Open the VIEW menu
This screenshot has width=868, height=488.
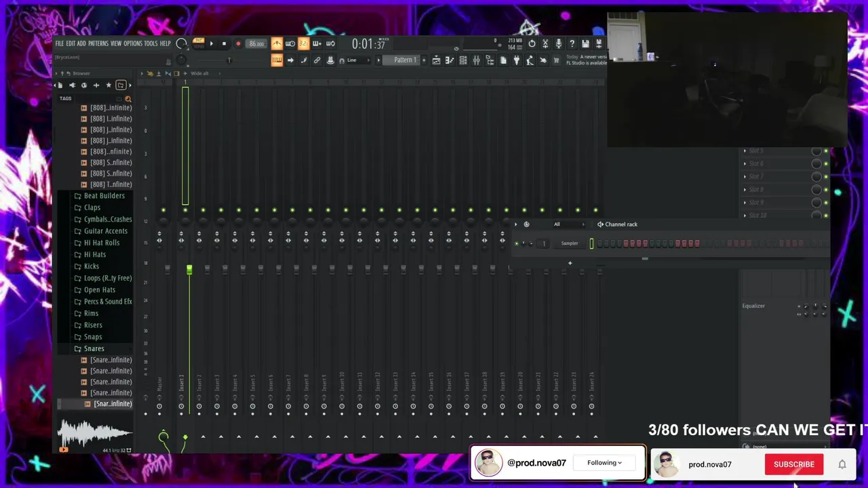116,43
